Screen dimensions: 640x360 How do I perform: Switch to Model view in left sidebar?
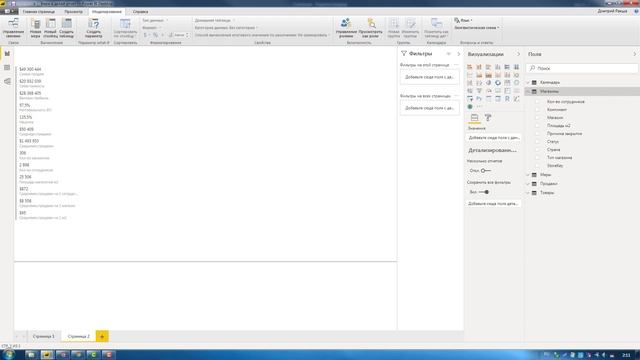tap(7, 82)
